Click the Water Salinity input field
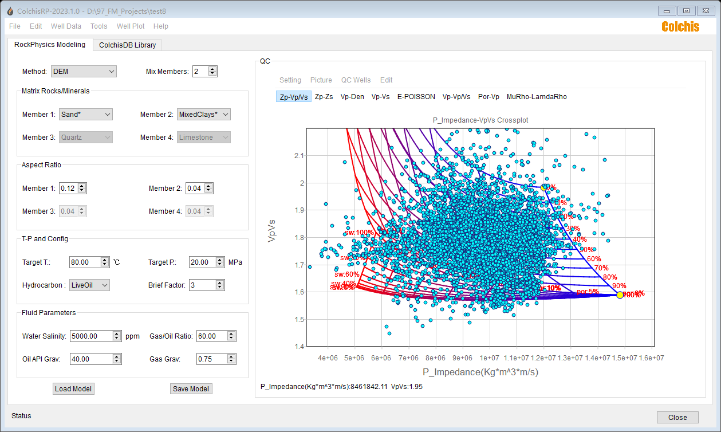Image resolution: width=721 pixels, height=432 pixels. pyautogui.click(x=92, y=336)
